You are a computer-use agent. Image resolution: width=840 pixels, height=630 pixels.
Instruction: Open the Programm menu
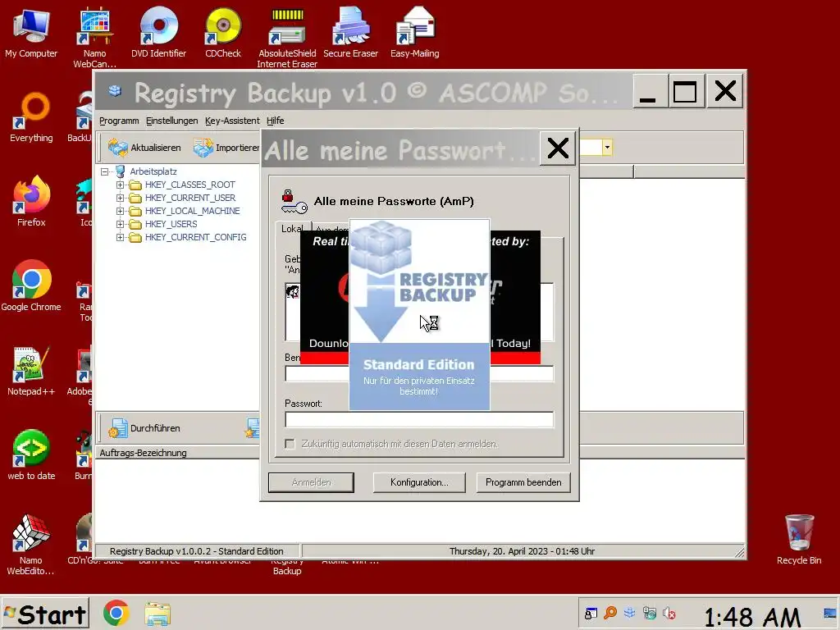pyautogui.click(x=119, y=121)
